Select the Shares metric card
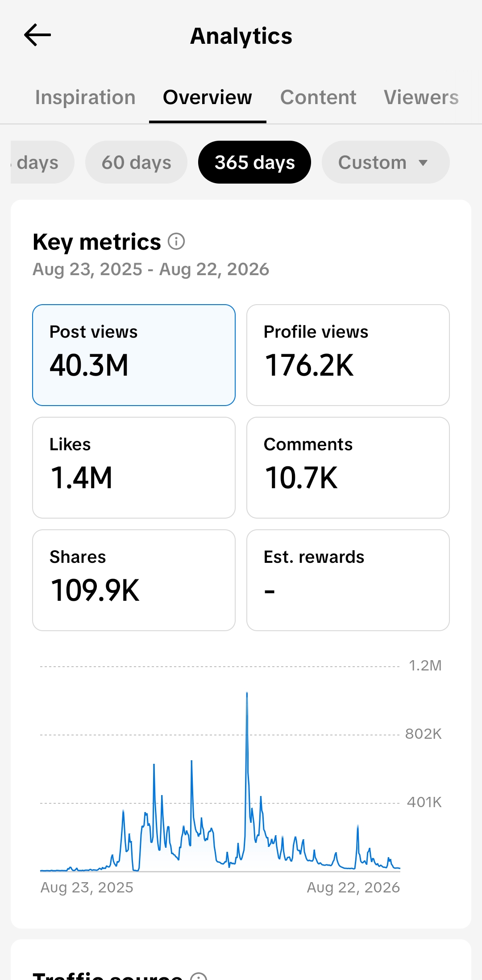Image resolution: width=482 pixels, height=980 pixels. 134,580
